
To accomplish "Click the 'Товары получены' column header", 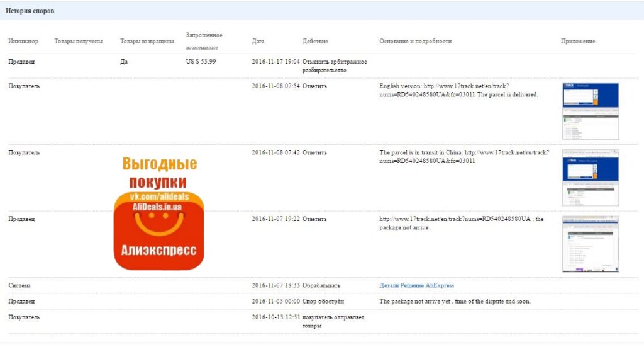I will [x=79, y=41].
